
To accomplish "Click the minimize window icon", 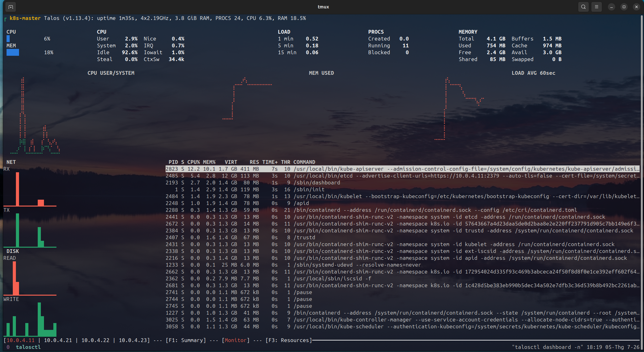I will pos(612,7).
